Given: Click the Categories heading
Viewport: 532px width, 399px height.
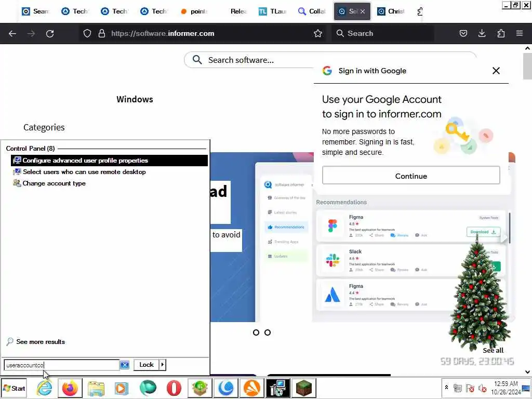Looking at the screenshot, I should [x=44, y=127].
